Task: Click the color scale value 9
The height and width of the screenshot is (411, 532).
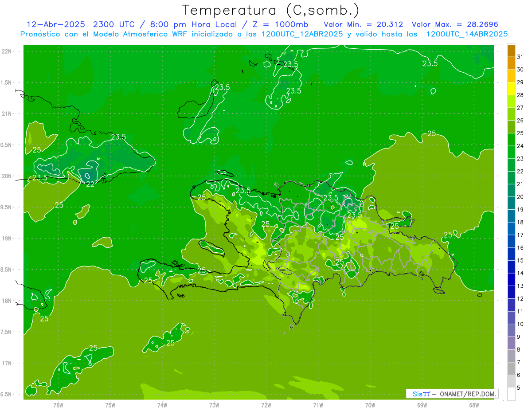Action: [x=519, y=337]
